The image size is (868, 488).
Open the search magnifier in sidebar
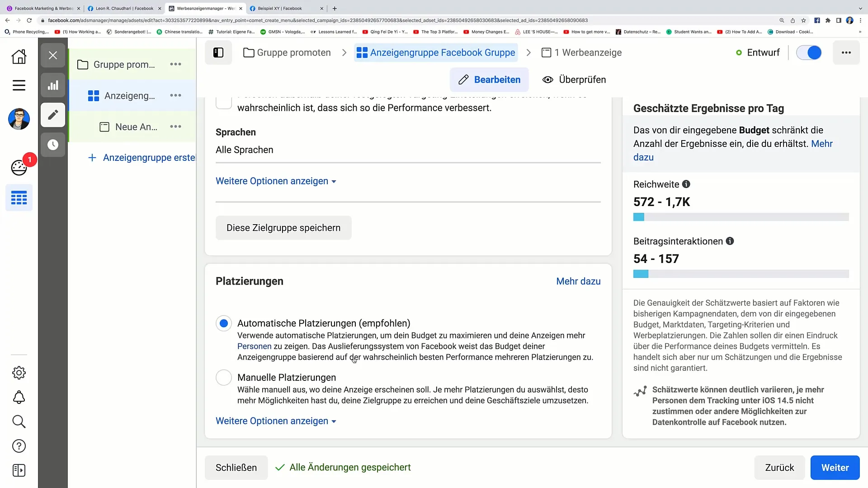point(19,422)
